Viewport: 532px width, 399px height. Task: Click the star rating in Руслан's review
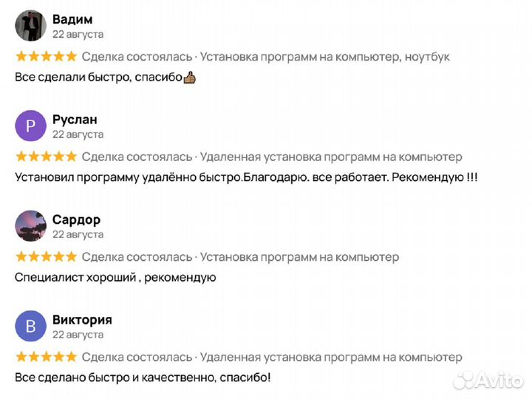pos(46,157)
